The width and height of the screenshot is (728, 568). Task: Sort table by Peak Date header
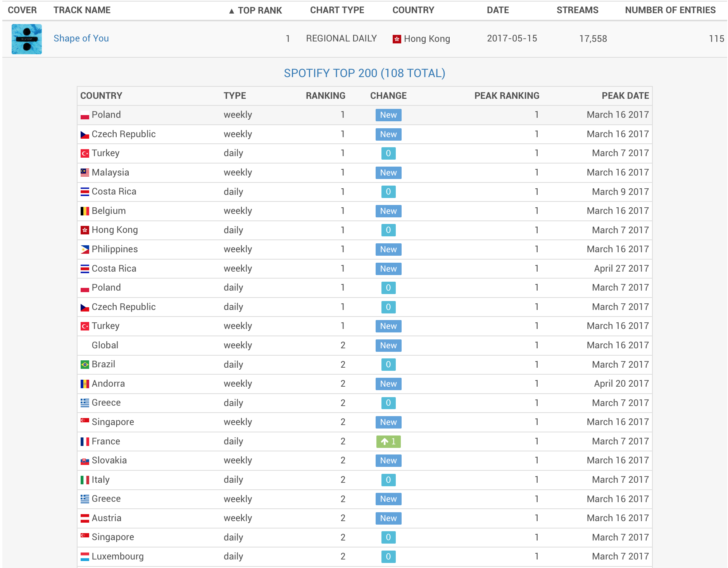pos(625,96)
